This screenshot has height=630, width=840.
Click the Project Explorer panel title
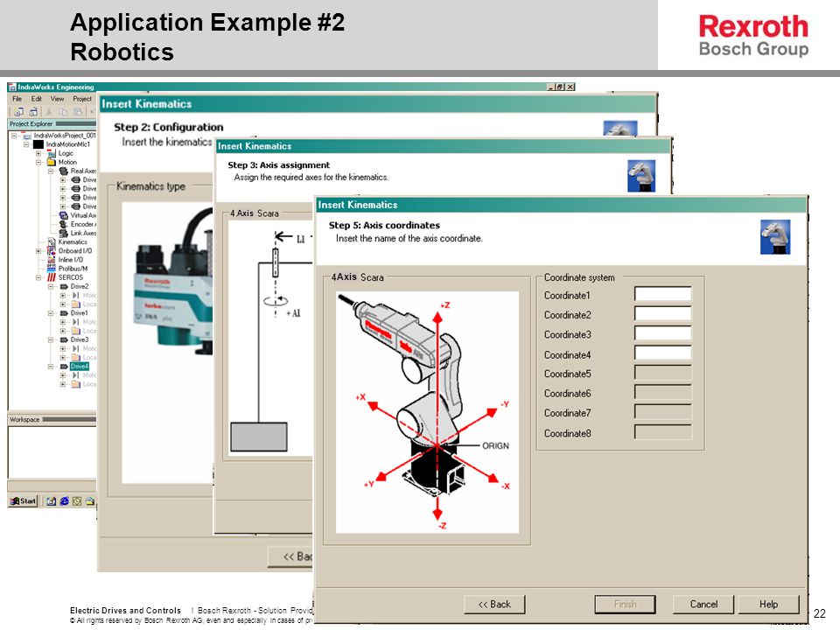[31, 124]
